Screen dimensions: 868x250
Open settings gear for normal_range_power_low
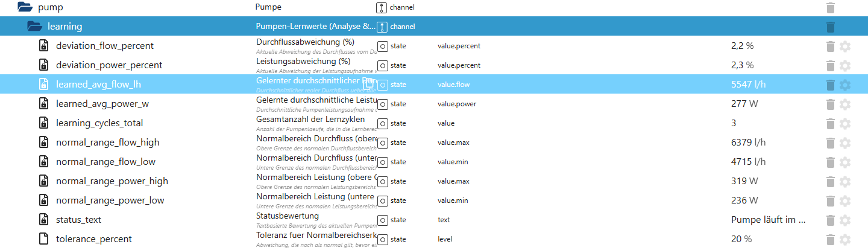click(845, 200)
